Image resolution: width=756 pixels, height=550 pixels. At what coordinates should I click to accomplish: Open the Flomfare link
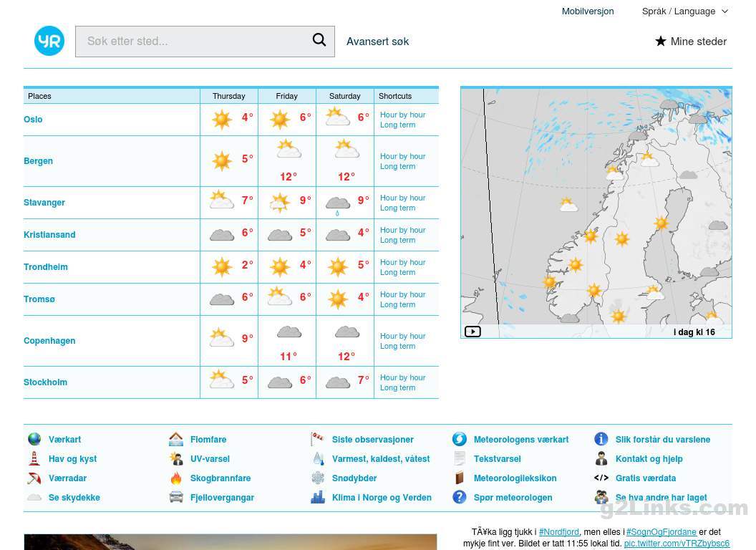[x=208, y=440]
